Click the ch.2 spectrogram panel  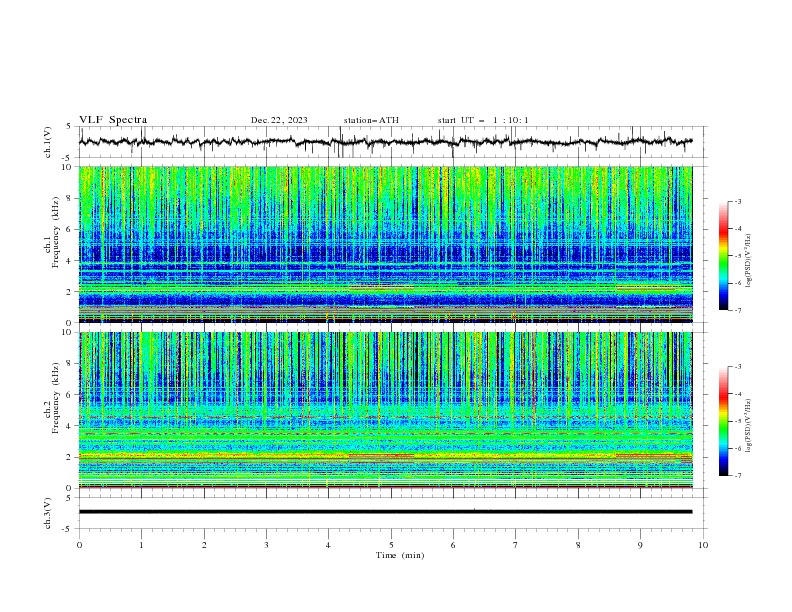point(385,410)
